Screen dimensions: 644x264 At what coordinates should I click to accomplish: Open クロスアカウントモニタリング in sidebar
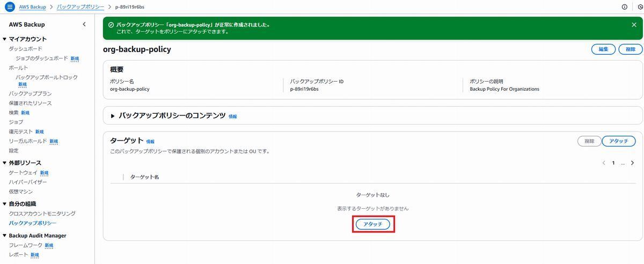click(42, 214)
